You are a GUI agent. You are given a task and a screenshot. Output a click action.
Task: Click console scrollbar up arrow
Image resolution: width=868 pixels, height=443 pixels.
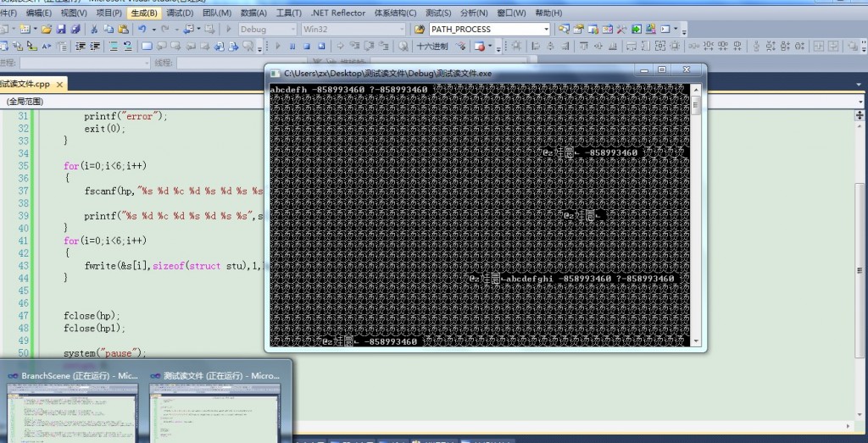[696, 89]
